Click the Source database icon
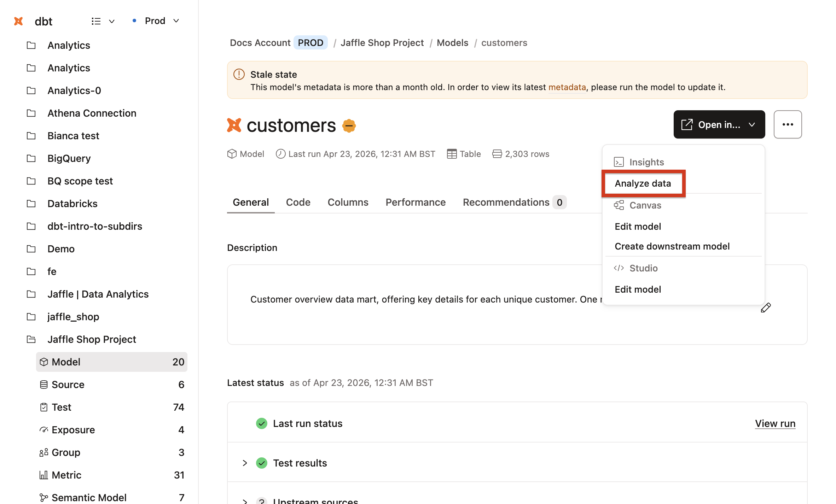The width and height of the screenshot is (836, 504). point(44,385)
